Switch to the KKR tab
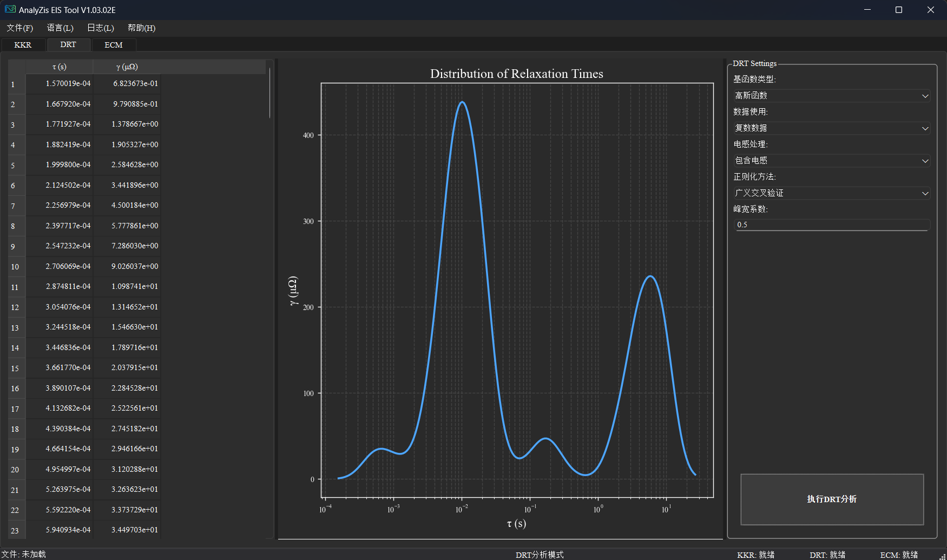This screenshot has width=947, height=560. pyautogui.click(x=23, y=45)
